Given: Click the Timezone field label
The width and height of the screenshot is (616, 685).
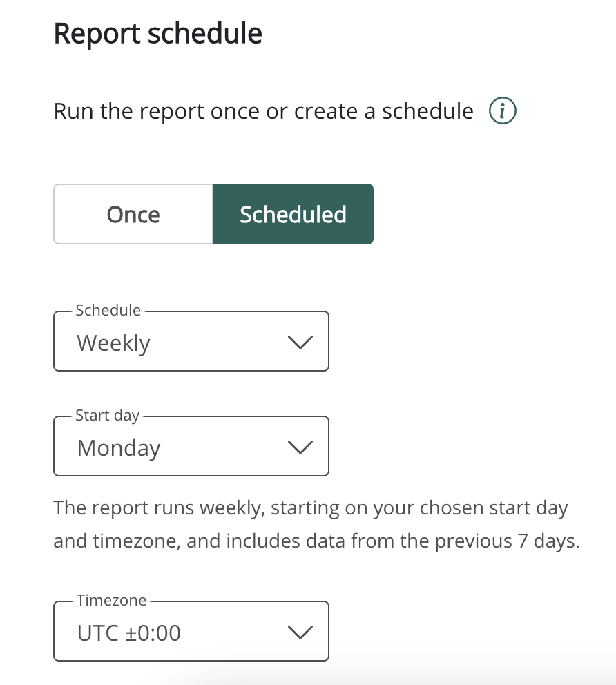Looking at the screenshot, I should (111, 601).
